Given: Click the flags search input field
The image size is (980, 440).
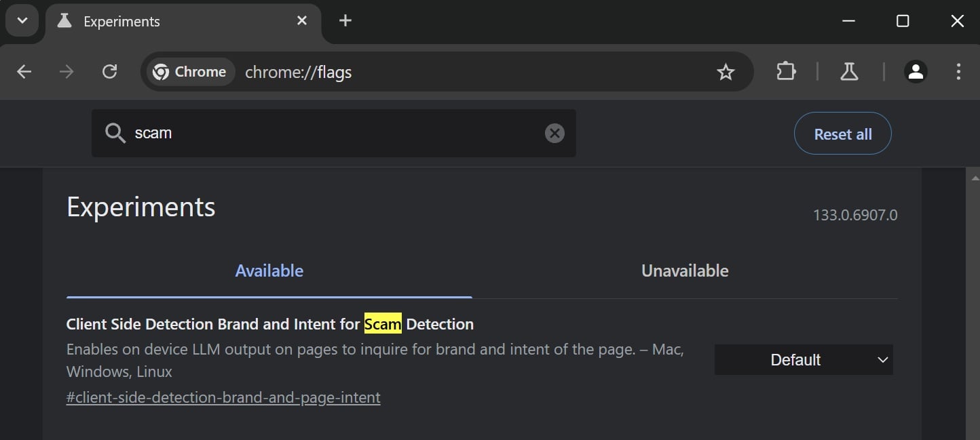Looking at the screenshot, I should (333, 134).
